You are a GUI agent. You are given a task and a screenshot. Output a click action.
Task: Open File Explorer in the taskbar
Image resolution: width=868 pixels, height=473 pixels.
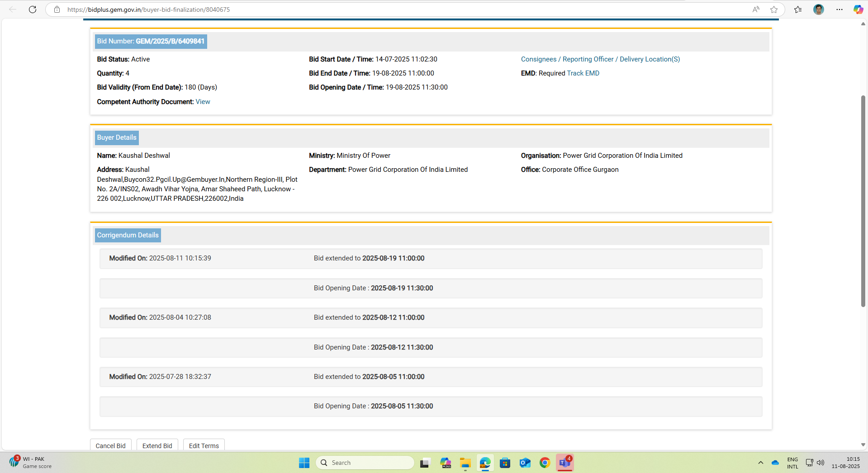pos(465,463)
